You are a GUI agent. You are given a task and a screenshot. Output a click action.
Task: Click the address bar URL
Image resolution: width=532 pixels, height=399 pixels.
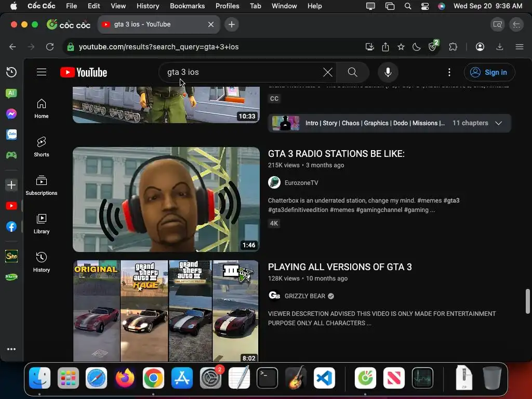[159, 47]
